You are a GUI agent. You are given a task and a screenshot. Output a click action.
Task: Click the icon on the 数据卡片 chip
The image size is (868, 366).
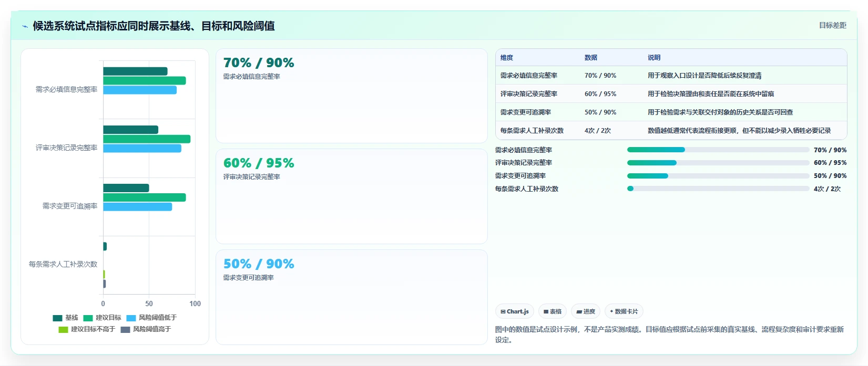611,311
